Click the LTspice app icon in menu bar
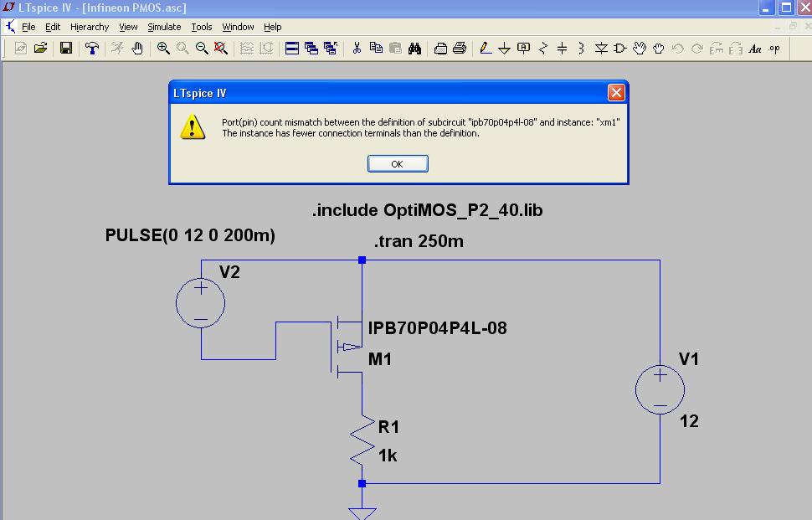812x520 pixels. [x=10, y=27]
